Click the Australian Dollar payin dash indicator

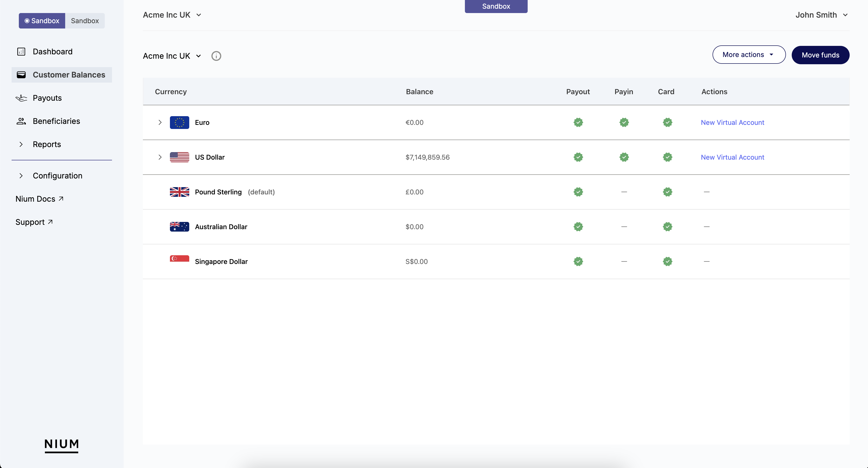click(x=624, y=227)
